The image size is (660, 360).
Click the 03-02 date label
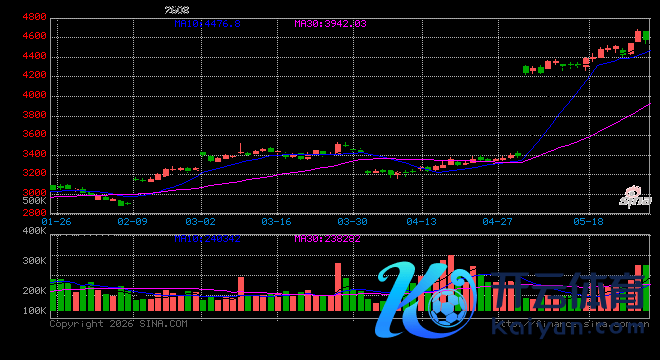pos(200,221)
